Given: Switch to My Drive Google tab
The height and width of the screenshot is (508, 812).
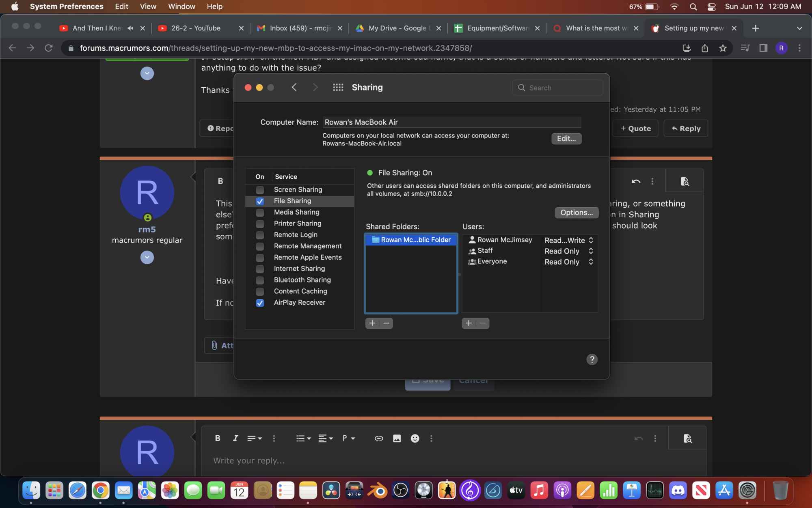Looking at the screenshot, I should click(x=399, y=28).
